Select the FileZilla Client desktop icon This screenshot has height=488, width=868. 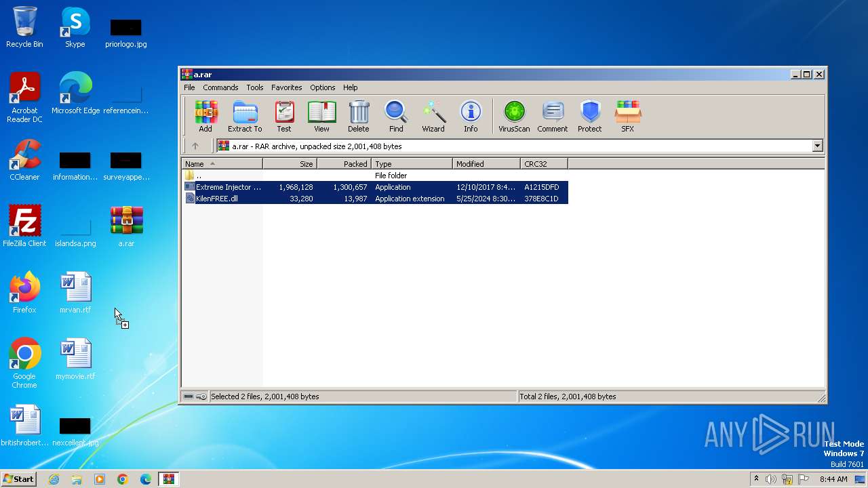(24, 226)
